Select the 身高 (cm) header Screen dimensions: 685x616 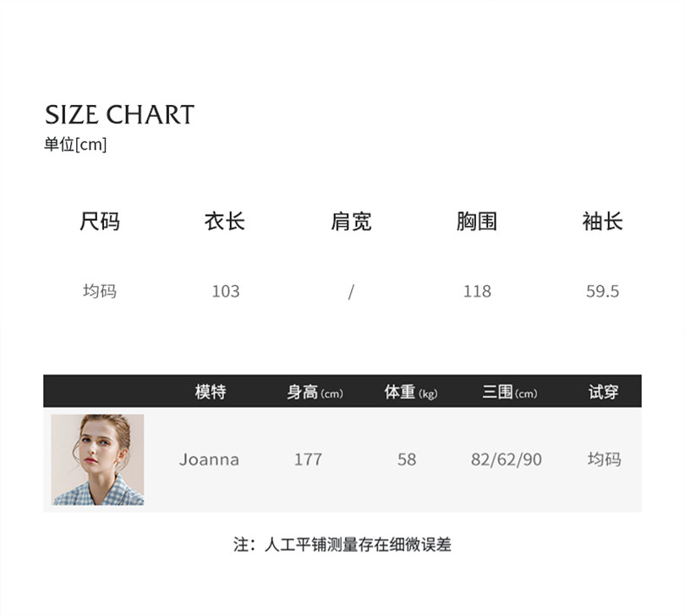coord(315,392)
